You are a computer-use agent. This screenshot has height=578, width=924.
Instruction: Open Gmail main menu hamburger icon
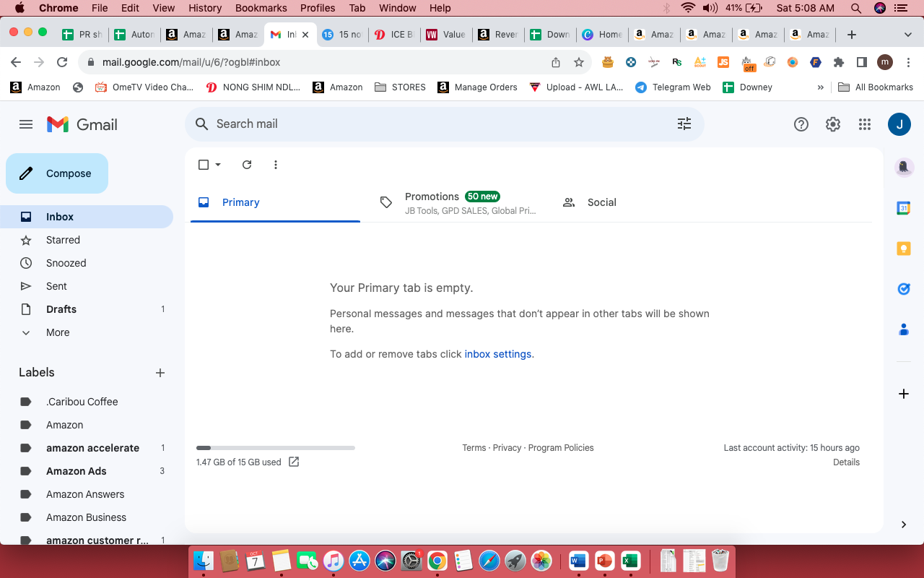click(x=26, y=124)
